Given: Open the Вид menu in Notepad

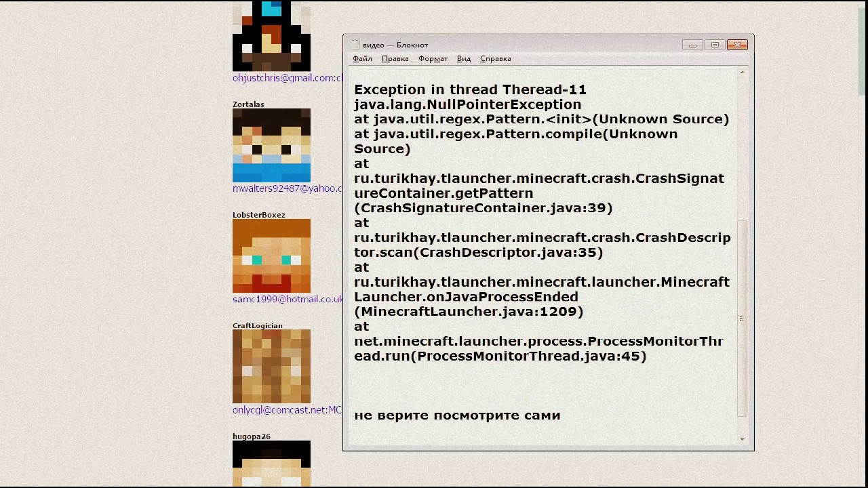Looking at the screenshot, I should pos(464,59).
